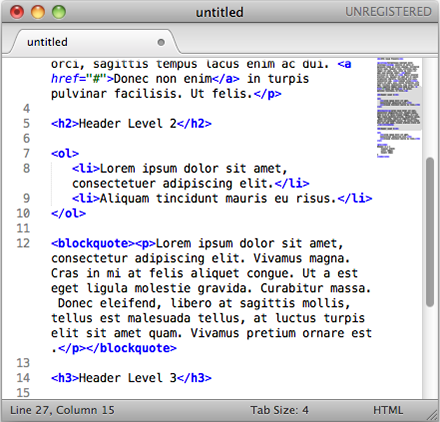The height and width of the screenshot is (422, 440).
Task: Click line number 5 in gutter
Action: 26,124
